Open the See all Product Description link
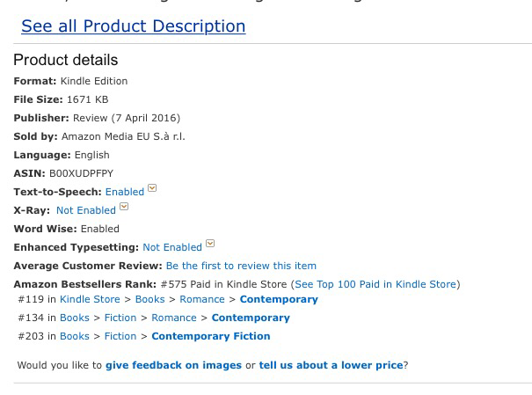This screenshot has width=532, height=395. click(x=133, y=26)
